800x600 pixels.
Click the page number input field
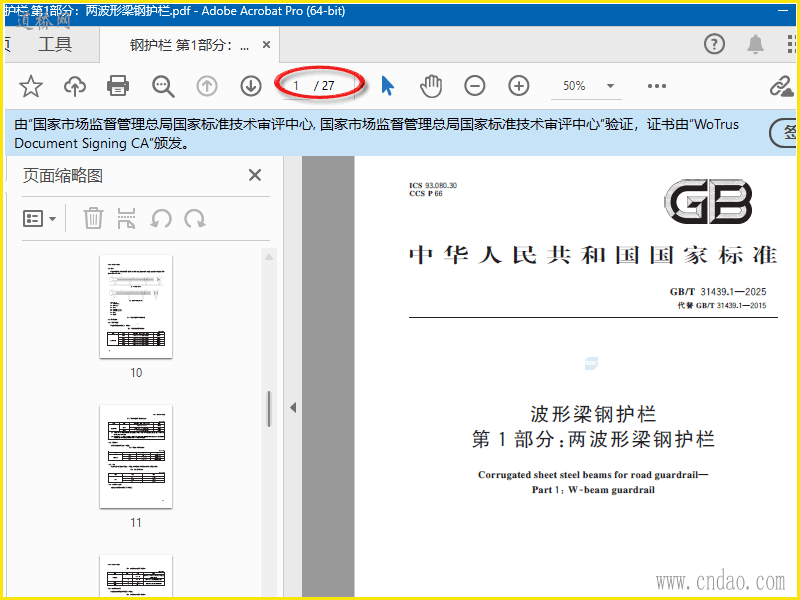(296, 86)
